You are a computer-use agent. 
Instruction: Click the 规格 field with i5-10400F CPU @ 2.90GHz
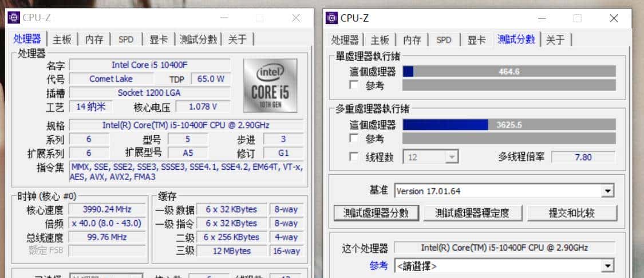tap(186, 125)
